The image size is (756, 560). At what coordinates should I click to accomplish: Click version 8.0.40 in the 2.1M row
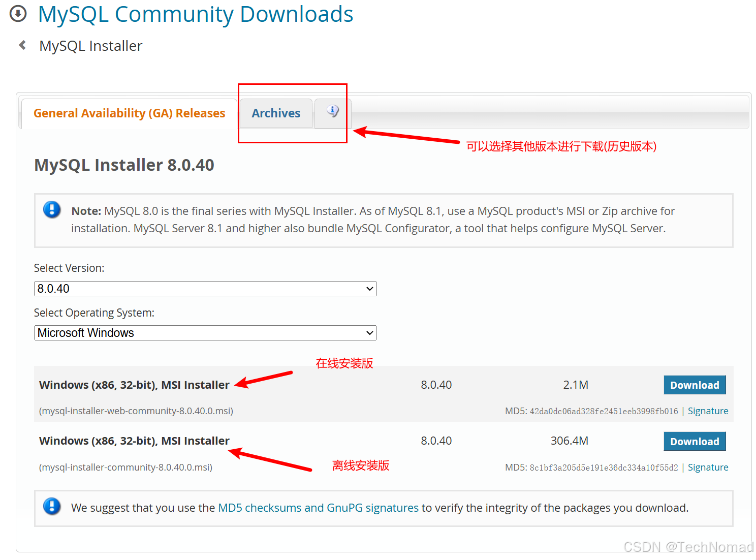tap(436, 385)
